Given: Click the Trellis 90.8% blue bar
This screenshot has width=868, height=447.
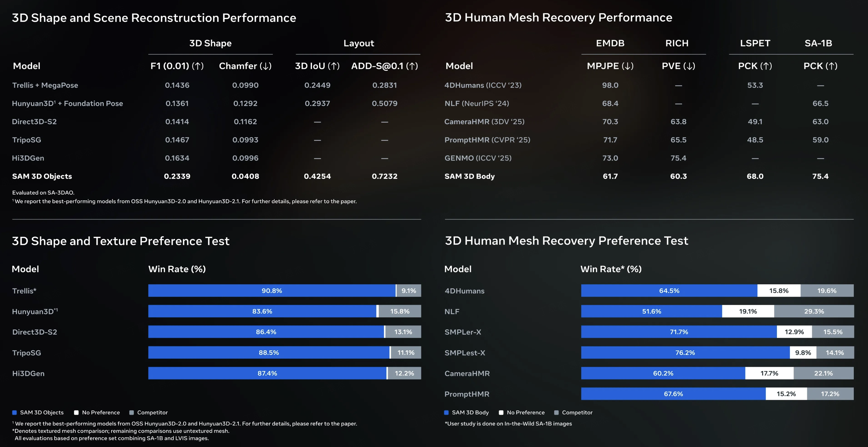Looking at the screenshot, I should click(x=272, y=290).
